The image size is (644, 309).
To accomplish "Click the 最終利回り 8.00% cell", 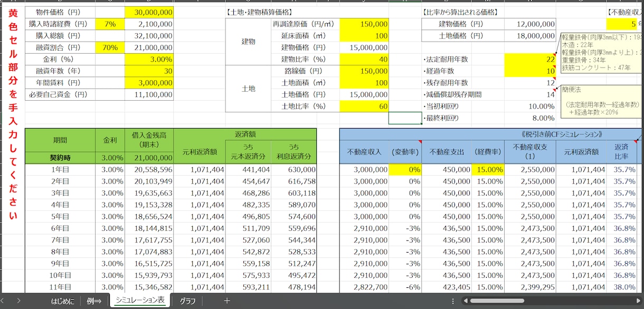I will pyautogui.click(x=529, y=118).
